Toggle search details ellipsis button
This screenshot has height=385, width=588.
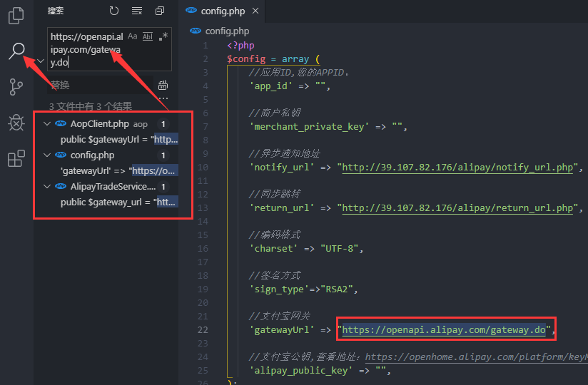pyautogui.click(x=163, y=98)
